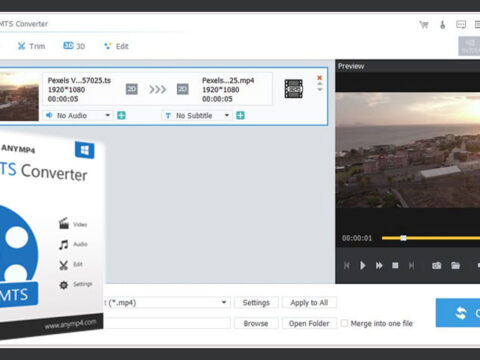Open the shopping cart purchase icon
Viewport: 480px width, 360px height.
click(x=424, y=24)
